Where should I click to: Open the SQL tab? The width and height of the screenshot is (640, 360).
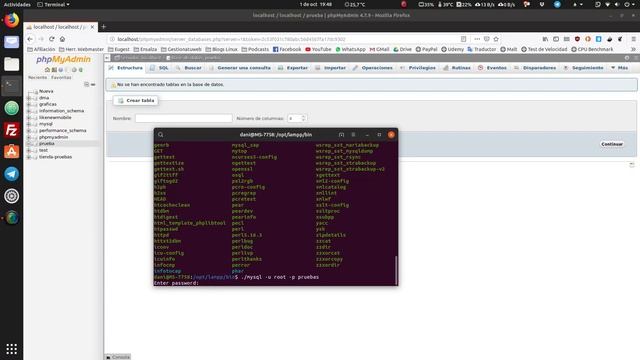pyautogui.click(x=160, y=68)
